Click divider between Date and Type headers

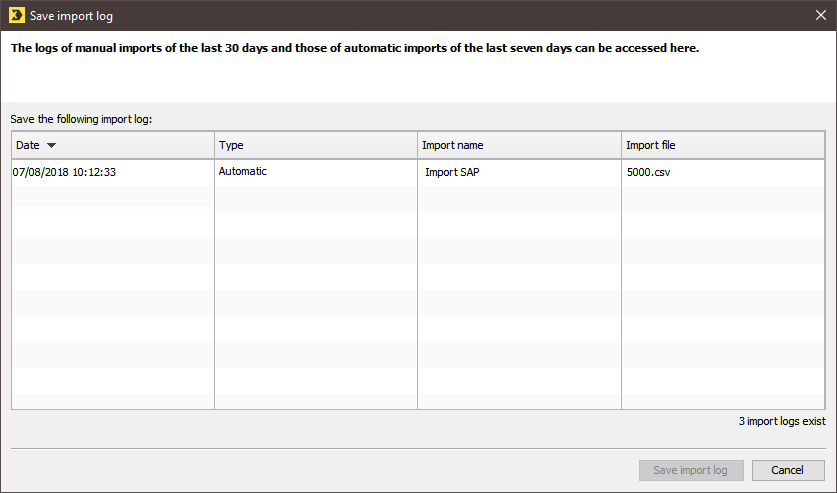pyautogui.click(x=215, y=145)
